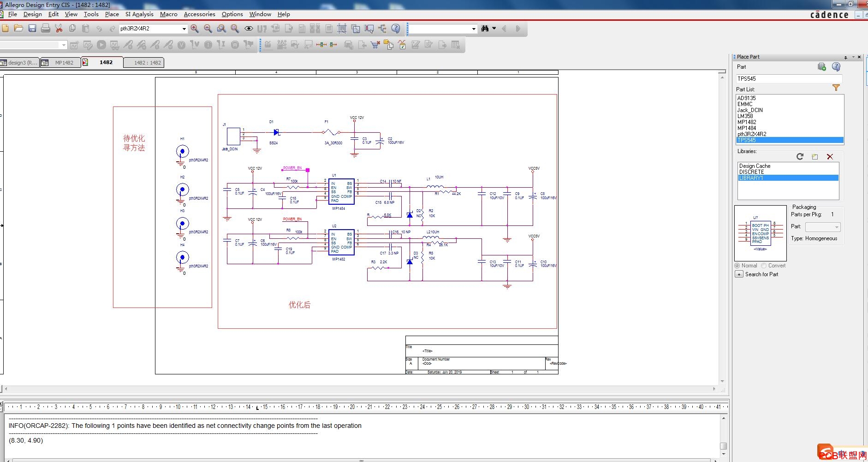Click the New document icon
This screenshot has height=462, width=868.
(5, 29)
